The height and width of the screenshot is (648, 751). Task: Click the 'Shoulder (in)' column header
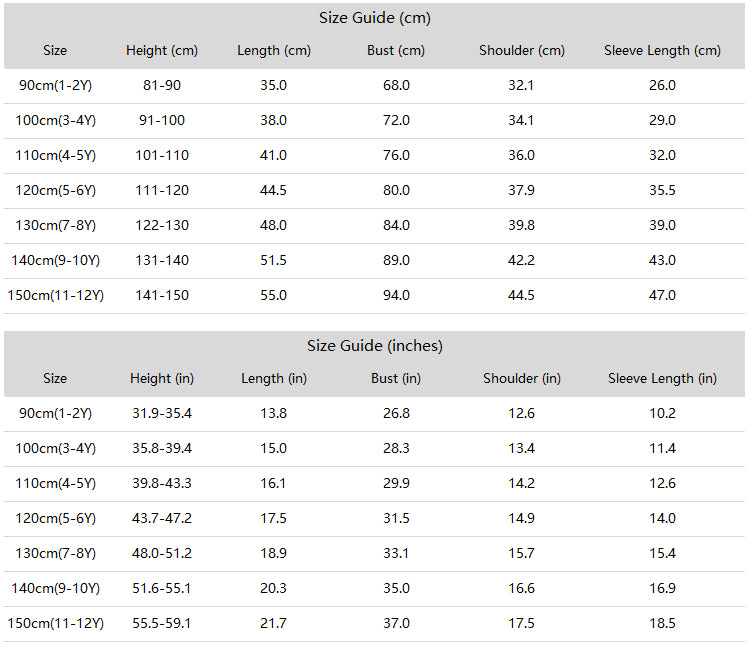point(522,378)
